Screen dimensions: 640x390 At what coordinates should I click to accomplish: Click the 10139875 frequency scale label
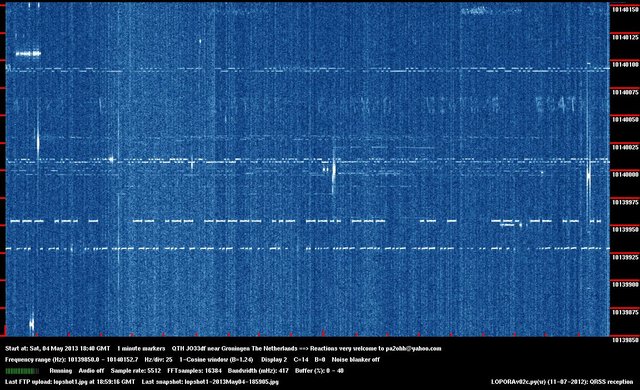[x=625, y=312]
